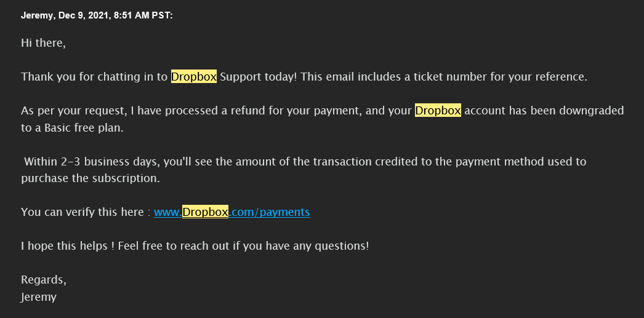Click the text "purchase the subscription"
Screen dimensions: 644x318
[91, 178]
